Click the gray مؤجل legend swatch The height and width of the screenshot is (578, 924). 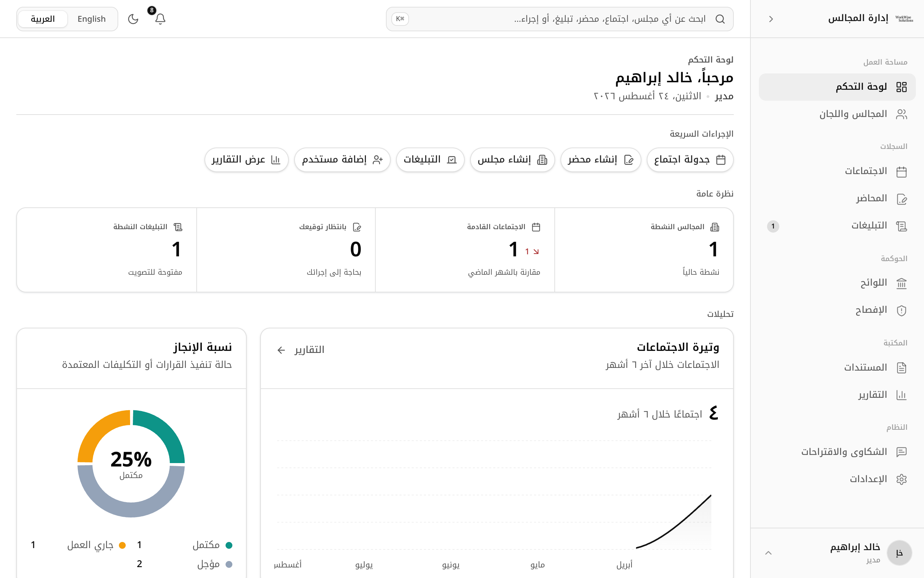pyautogui.click(x=229, y=564)
